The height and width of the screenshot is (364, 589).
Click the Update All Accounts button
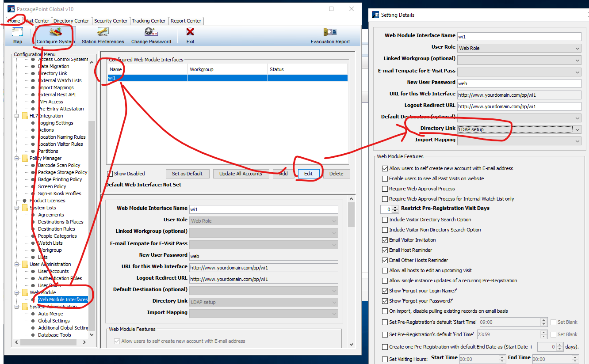[241, 174]
